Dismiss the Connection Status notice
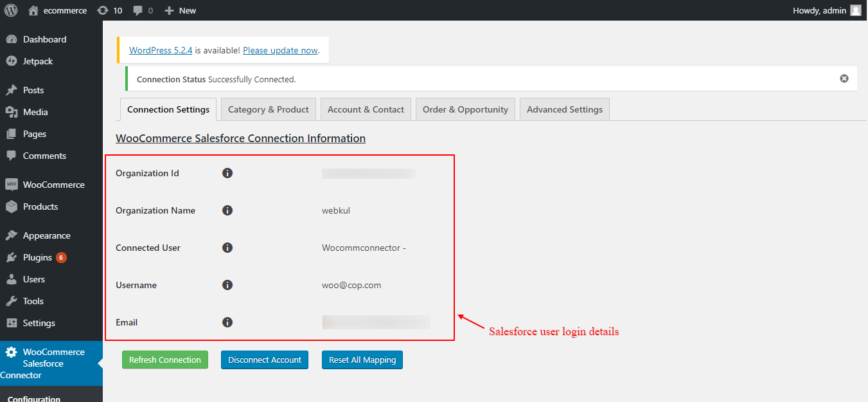The image size is (868, 402). pyautogui.click(x=844, y=78)
